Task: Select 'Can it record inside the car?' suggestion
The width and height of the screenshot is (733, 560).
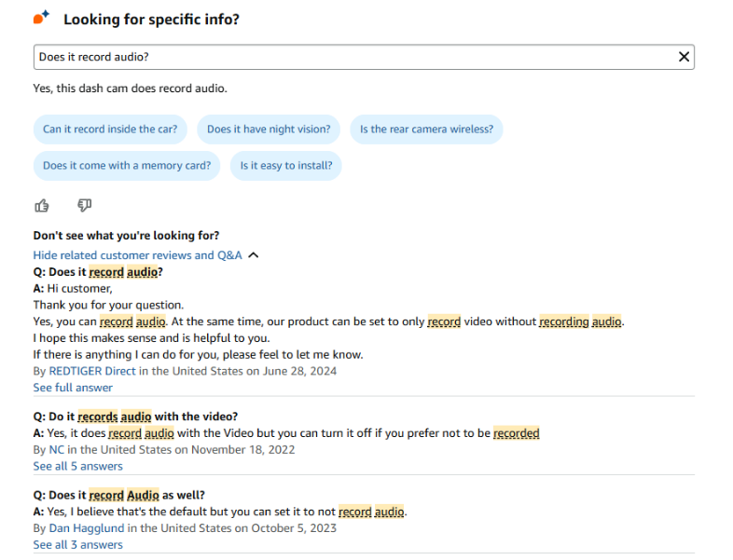Action: click(x=110, y=130)
